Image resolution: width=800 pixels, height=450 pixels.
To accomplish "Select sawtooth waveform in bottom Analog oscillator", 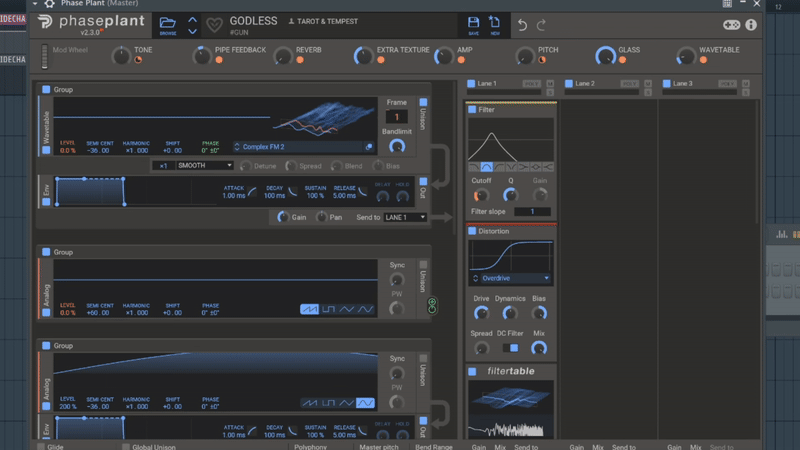I will click(309, 403).
